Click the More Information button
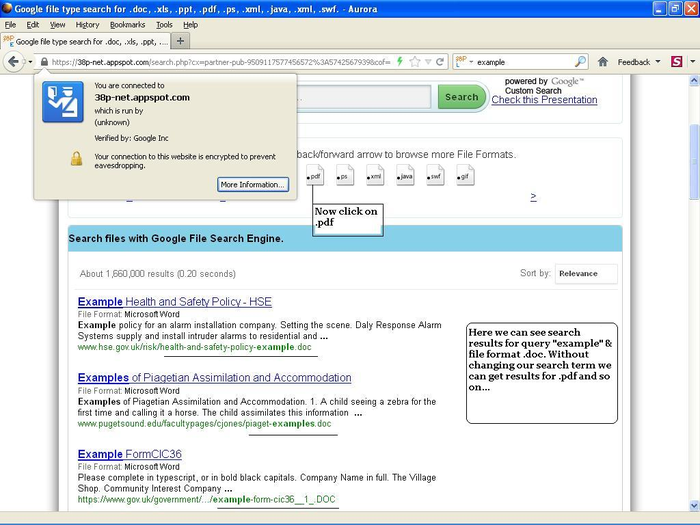The image size is (700, 525). tap(253, 184)
